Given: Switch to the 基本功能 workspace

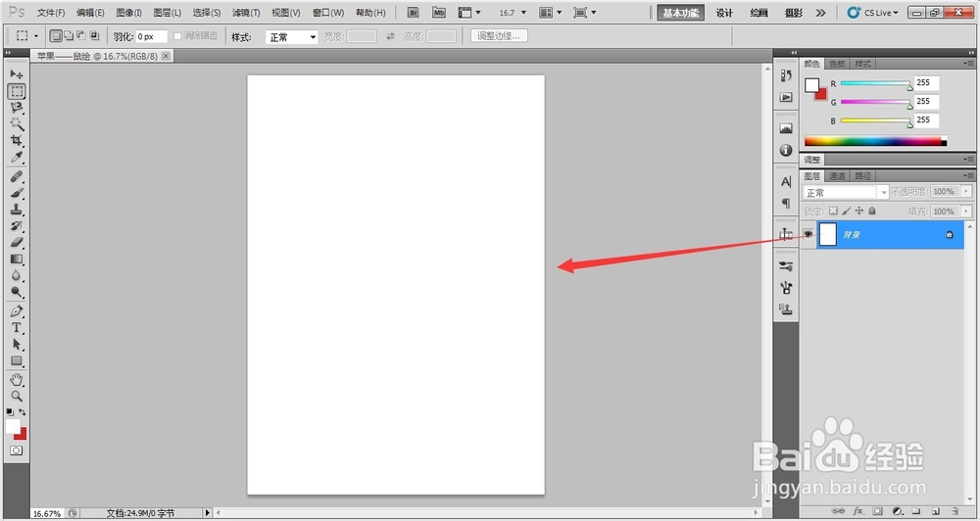Looking at the screenshot, I should pyautogui.click(x=681, y=13).
